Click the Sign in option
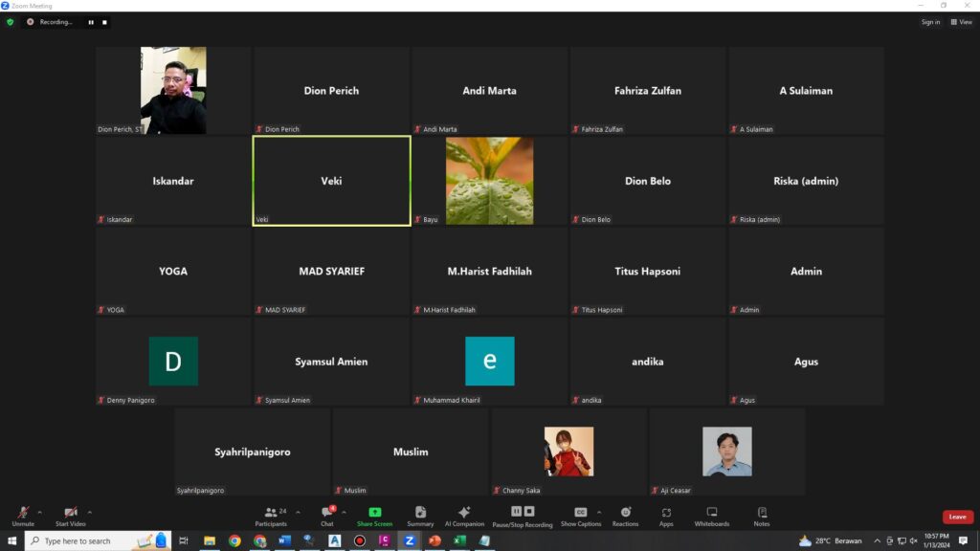The height and width of the screenshot is (551, 980). (x=930, y=22)
